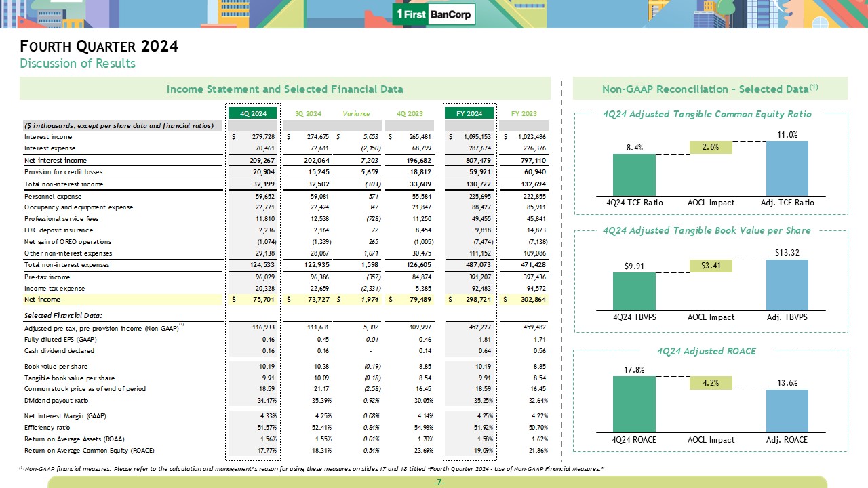Click the Non-GAAP Reconciliation – Selected Data banner

[709, 89]
